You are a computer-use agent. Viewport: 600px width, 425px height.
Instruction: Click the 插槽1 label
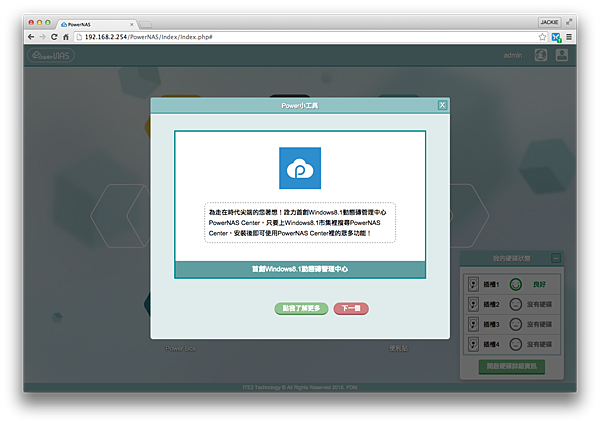[x=491, y=284]
